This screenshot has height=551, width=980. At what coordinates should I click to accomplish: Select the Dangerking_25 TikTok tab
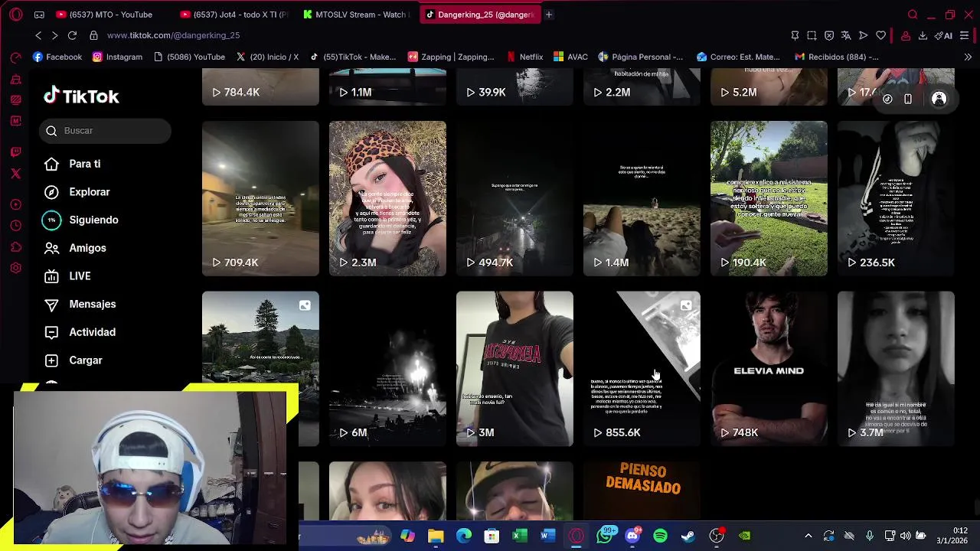(x=480, y=15)
